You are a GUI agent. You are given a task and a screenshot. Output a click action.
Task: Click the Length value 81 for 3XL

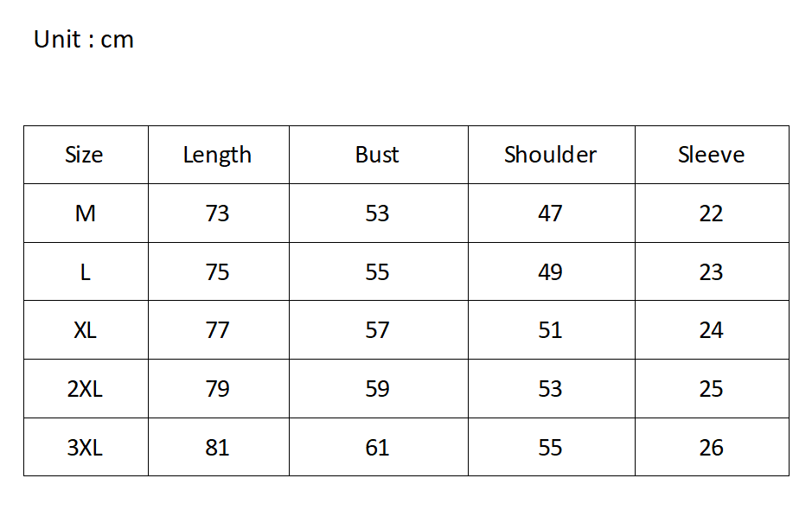tap(217, 448)
